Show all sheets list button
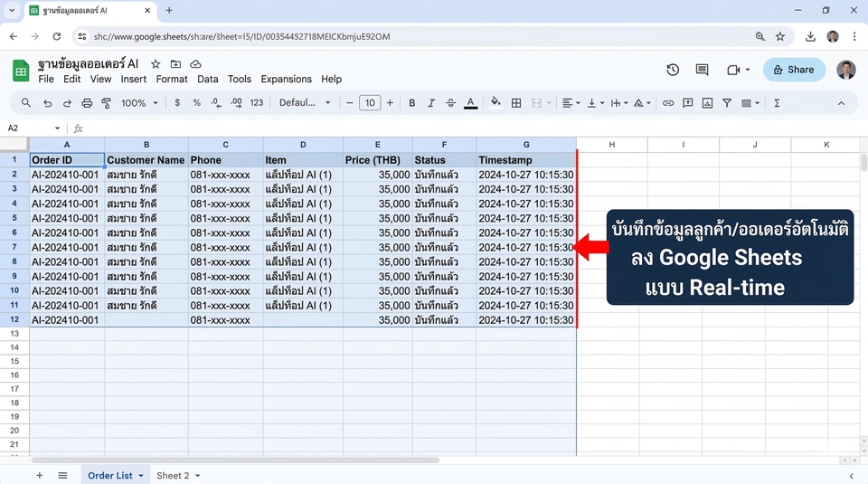This screenshot has height=484, width=868. coord(62,476)
